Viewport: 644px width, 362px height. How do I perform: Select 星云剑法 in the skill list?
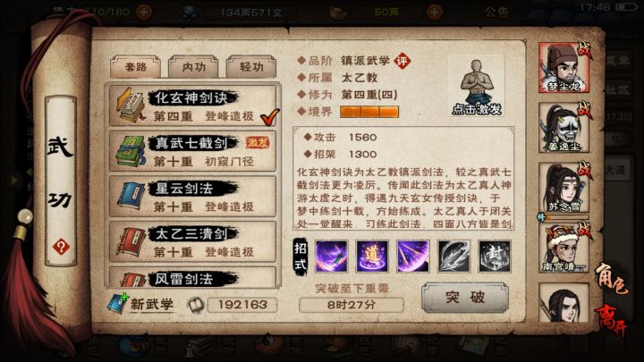193,196
